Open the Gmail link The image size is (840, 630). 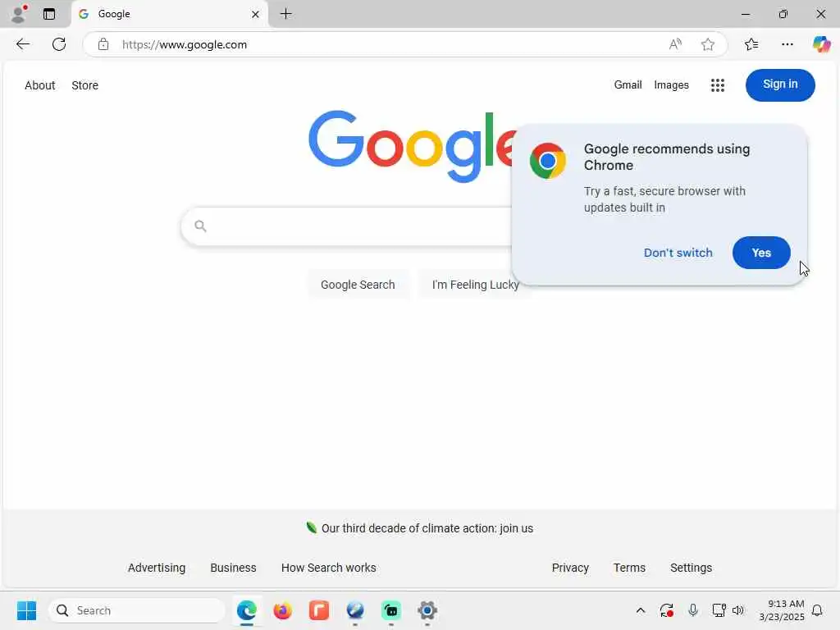pos(628,84)
